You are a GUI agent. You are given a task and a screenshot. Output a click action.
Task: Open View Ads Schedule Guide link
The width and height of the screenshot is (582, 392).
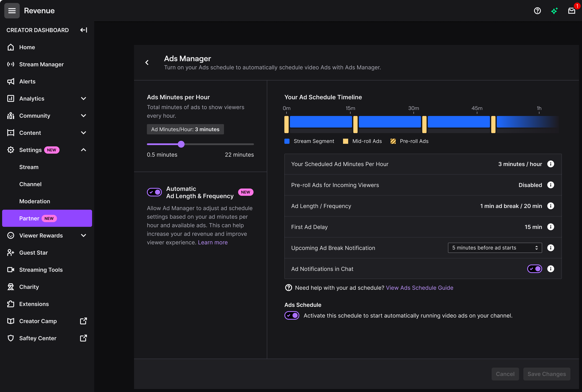[x=419, y=288]
